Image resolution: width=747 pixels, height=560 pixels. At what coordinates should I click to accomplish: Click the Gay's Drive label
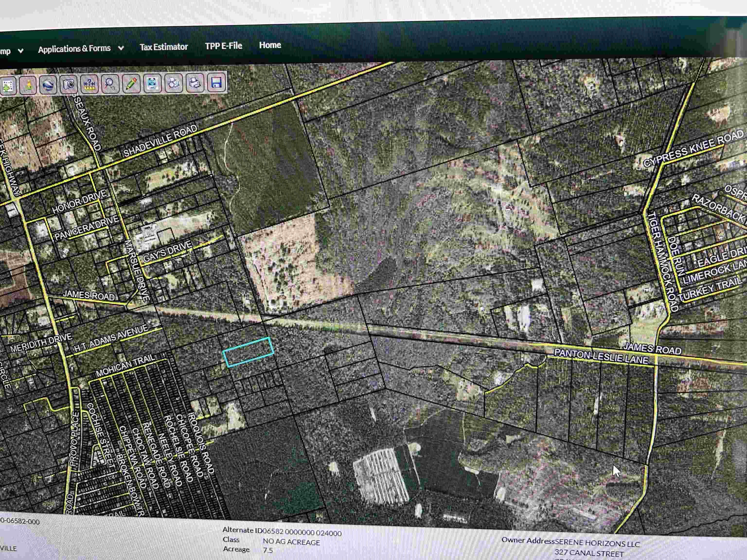tap(168, 252)
